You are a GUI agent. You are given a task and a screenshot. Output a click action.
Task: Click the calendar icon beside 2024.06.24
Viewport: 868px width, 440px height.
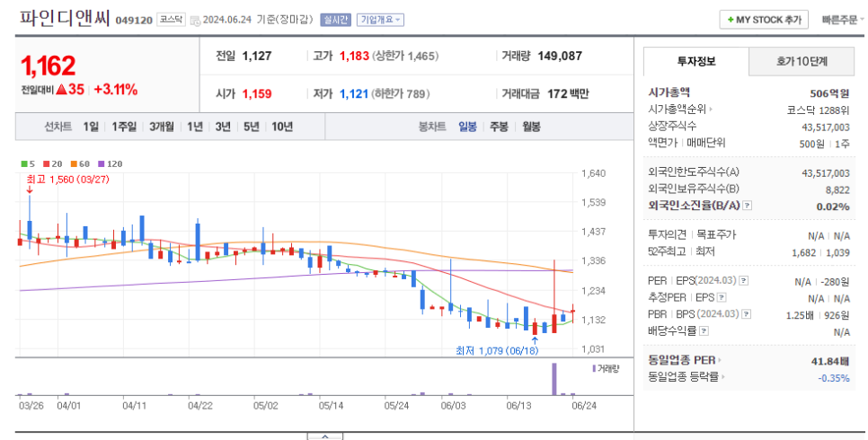click(195, 21)
